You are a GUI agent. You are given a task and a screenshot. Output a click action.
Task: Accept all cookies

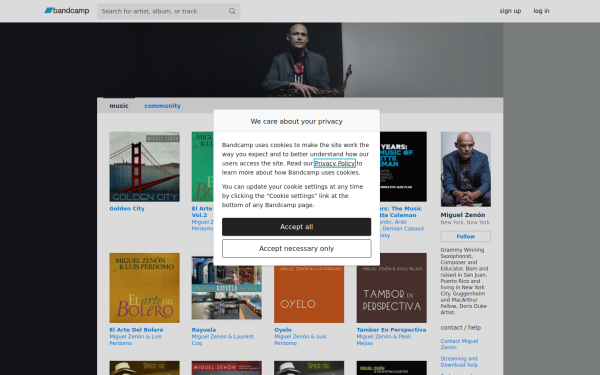[x=297, y=227]
